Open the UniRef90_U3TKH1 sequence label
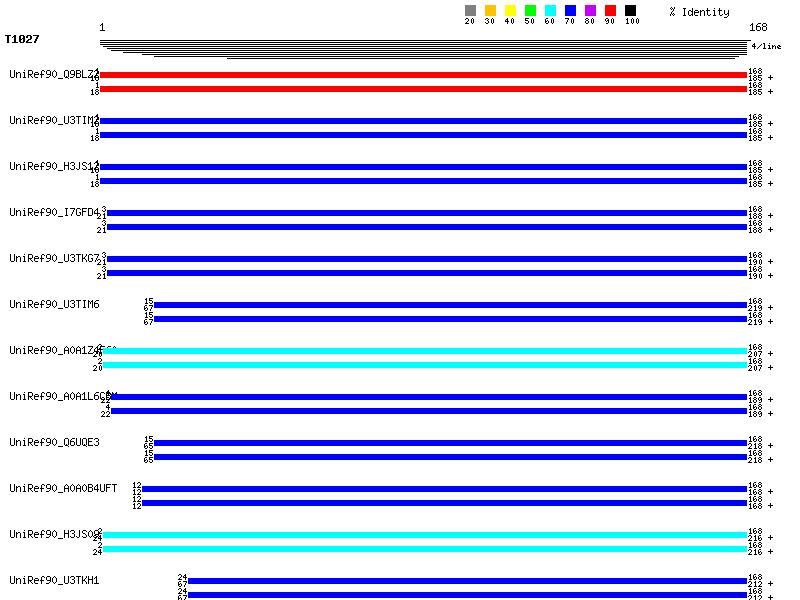Screen dimensions: 800x600 pos(54,580)
